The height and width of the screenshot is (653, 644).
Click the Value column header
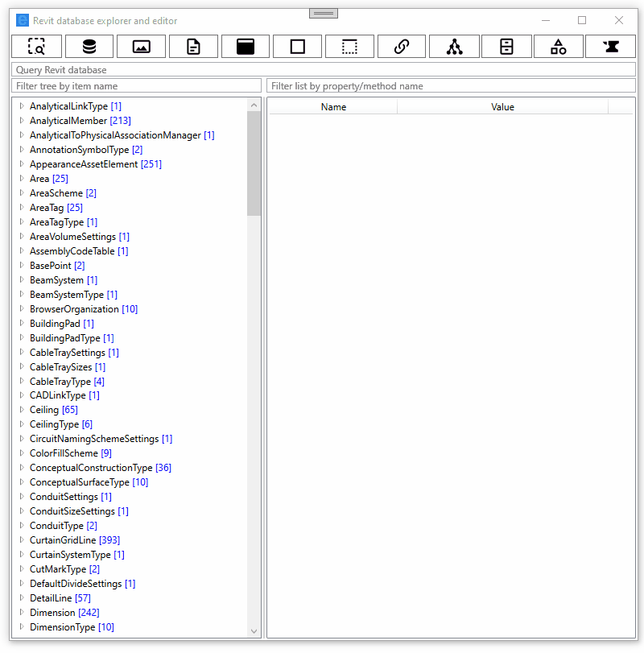(503, 106)
